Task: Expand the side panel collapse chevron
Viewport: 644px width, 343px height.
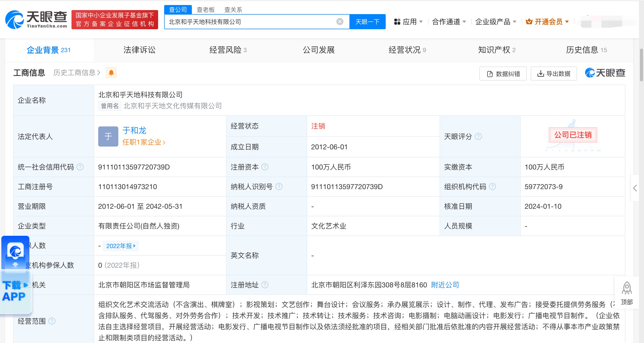Action: pyautogui.click(x=635, y=188)
